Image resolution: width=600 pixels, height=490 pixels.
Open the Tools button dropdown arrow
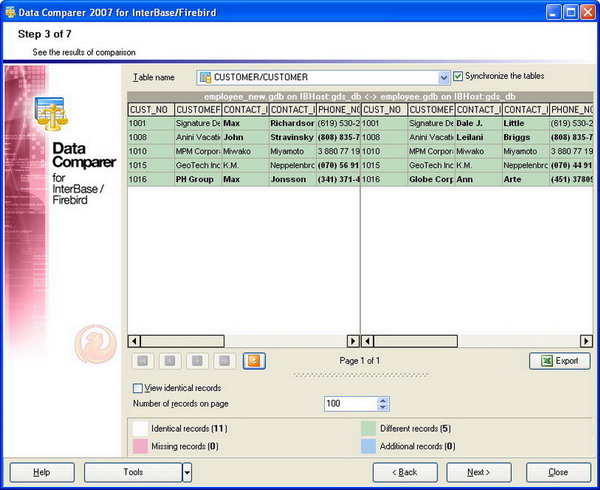(x=187, y=472)
